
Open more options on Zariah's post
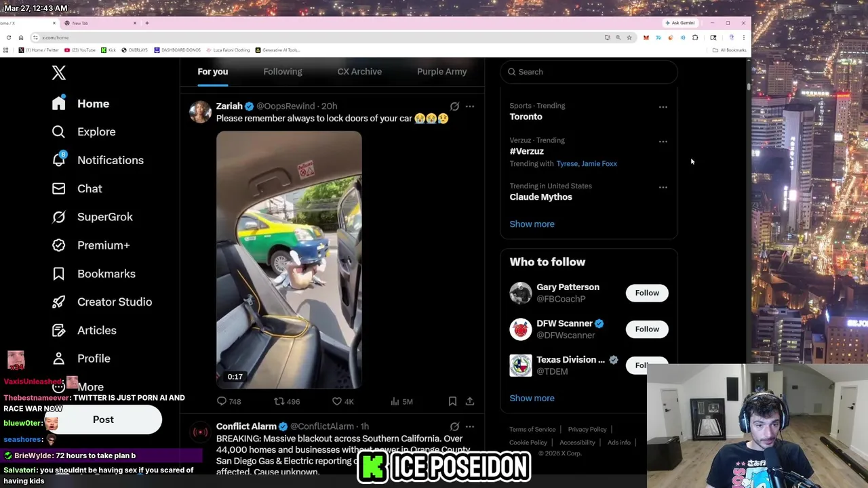tap(470, 106)
